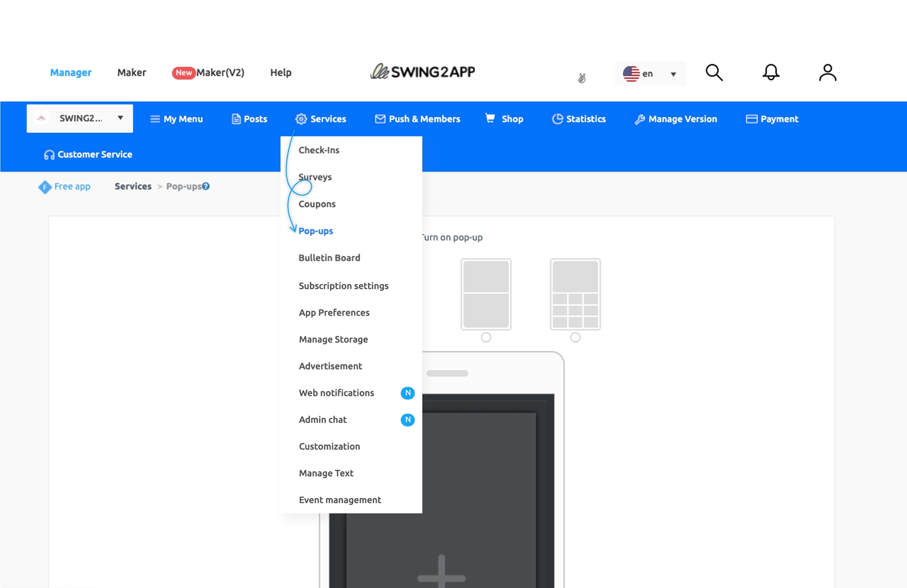Open Maker(V2) in the top menu

point(220,73)
